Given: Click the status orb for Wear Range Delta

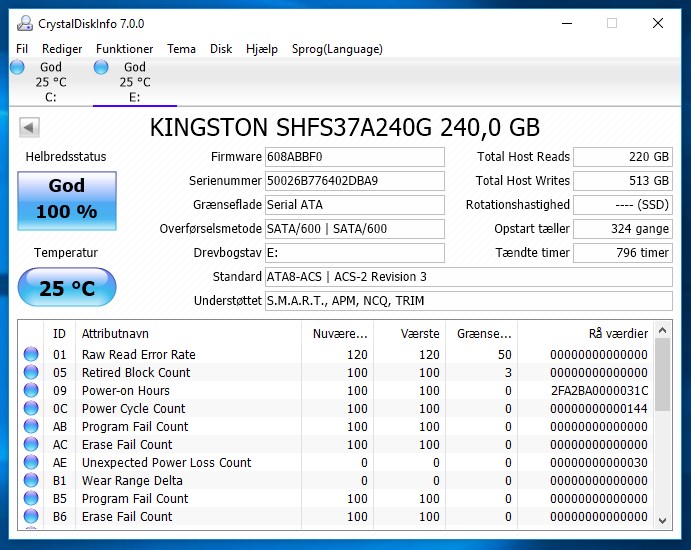Looking at the screenshot, I should tap(31, 480).
